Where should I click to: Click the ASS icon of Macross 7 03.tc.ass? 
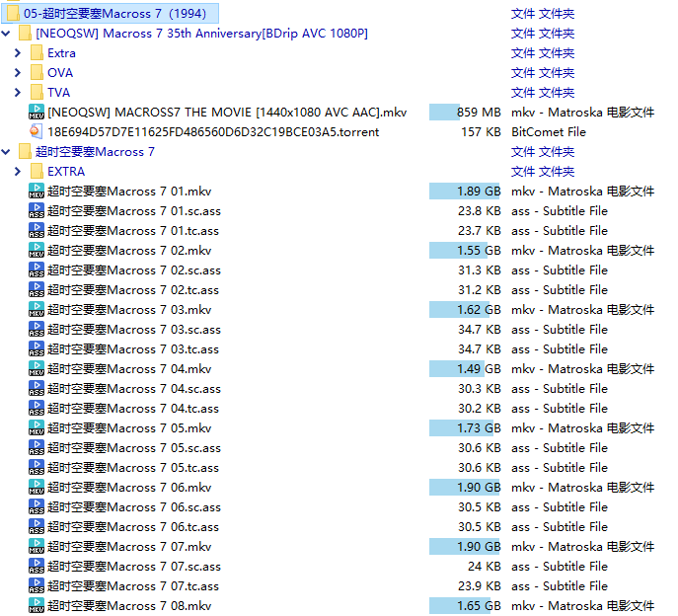click(x=37, y=349)
